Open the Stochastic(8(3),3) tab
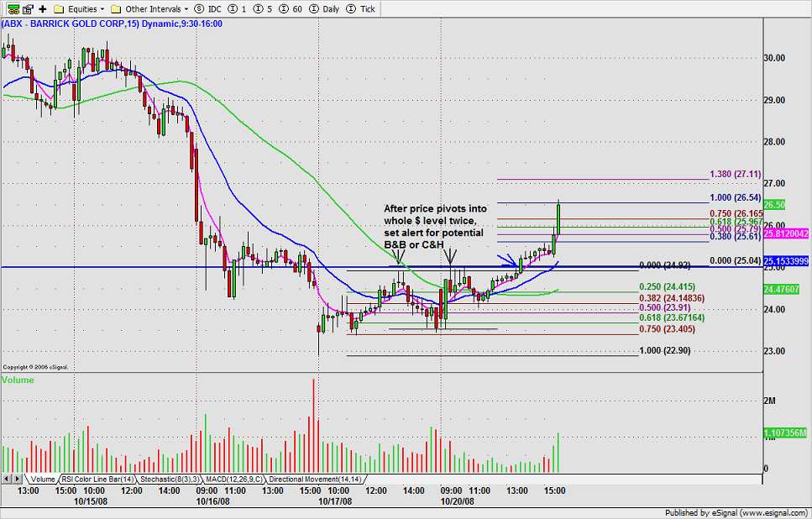This screenshot has height=519, width=812. (170, 480)
